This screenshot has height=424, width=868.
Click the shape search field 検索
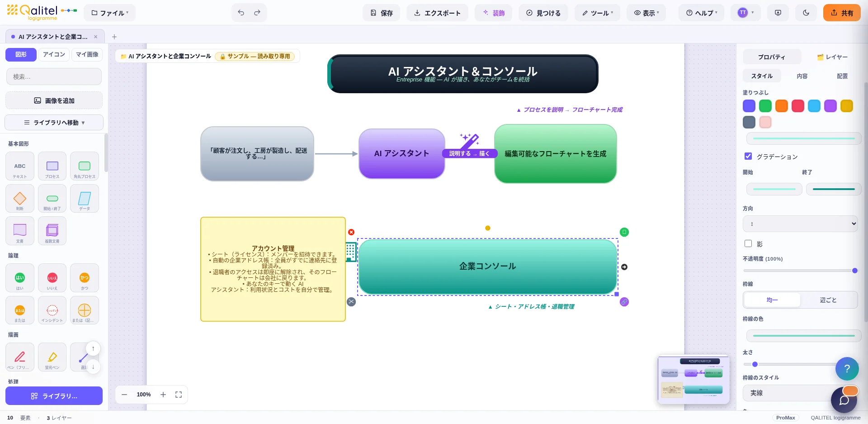[54, 76]
